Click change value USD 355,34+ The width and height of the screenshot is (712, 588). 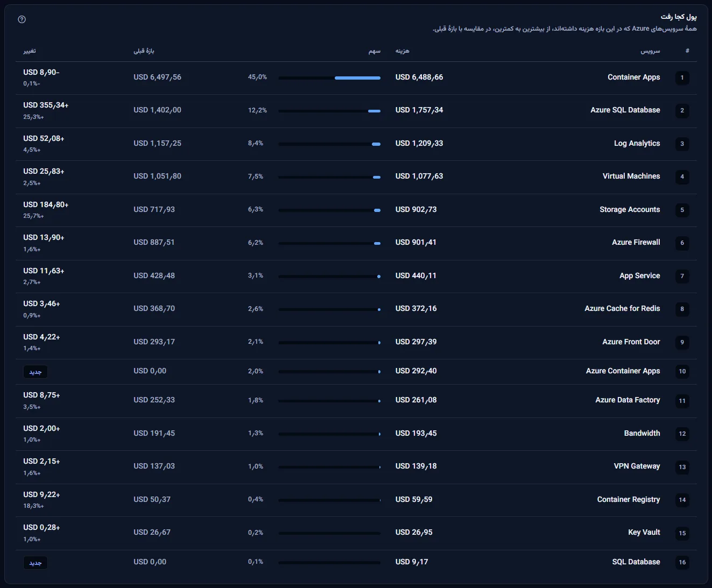pos(46,105)
